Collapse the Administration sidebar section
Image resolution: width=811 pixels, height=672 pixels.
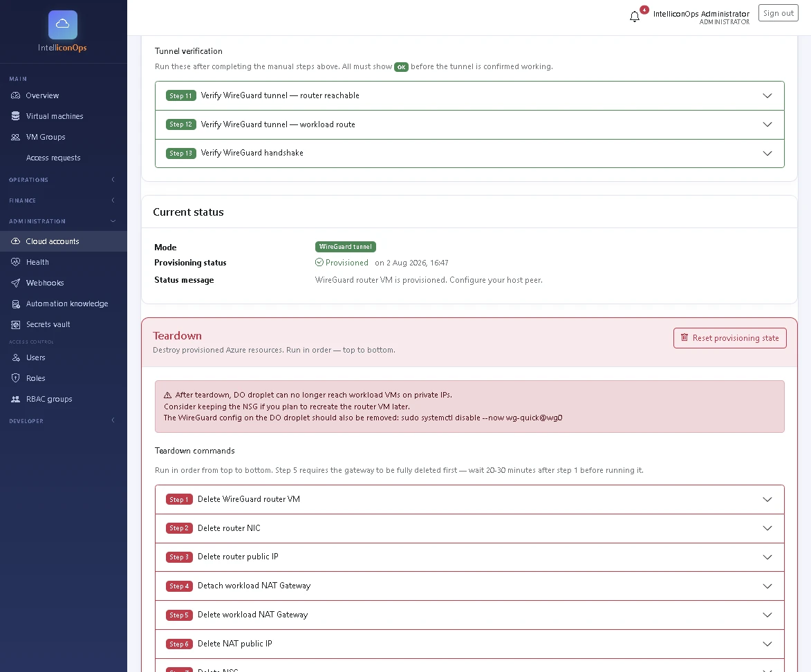(x=63, y=221)
